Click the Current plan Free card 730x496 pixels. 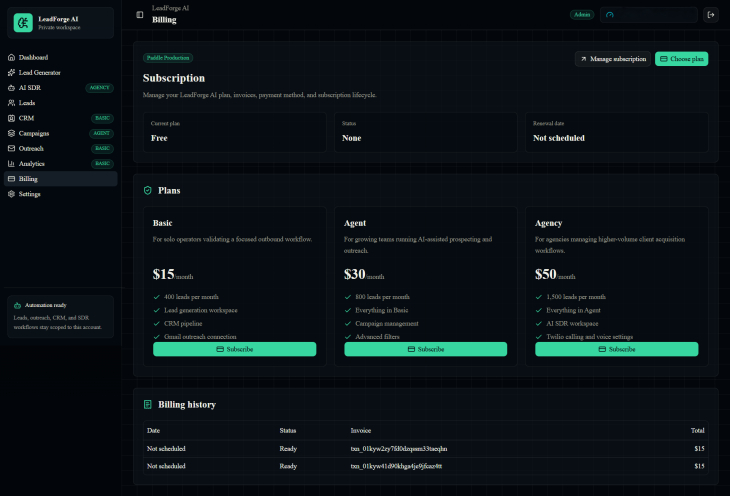click(235, 132)
